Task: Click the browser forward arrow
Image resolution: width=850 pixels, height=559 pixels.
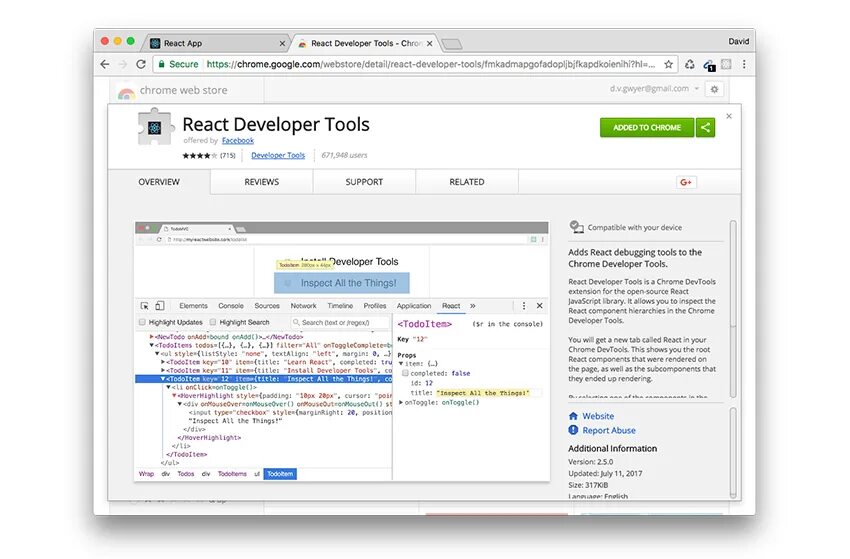Action: [123, 64]
